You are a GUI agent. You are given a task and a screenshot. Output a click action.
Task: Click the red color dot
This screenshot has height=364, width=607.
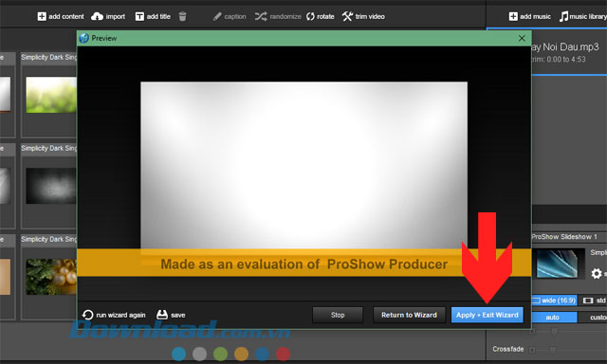click(283, 354)
